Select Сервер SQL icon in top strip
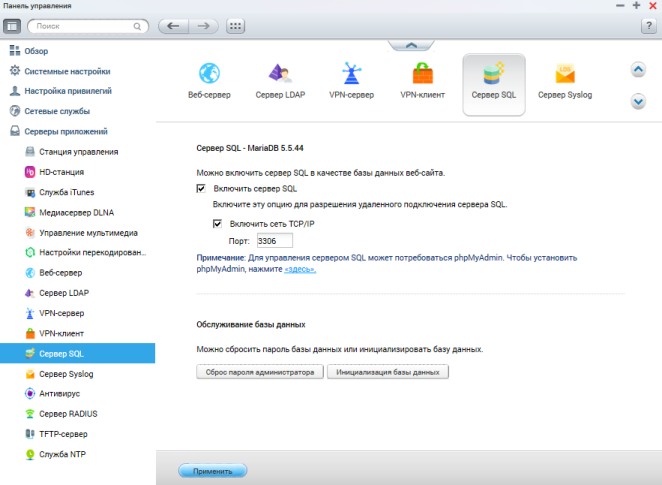662x485 pixels. tap(494, 84)
